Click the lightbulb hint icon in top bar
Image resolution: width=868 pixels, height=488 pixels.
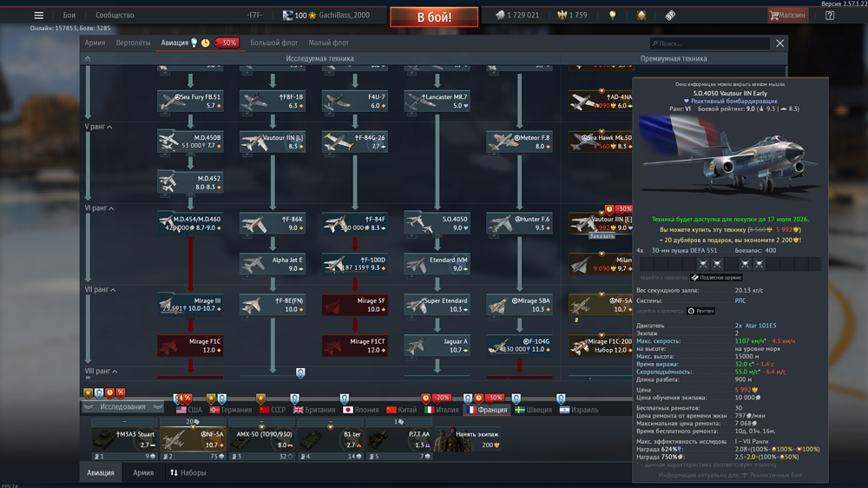(x=612, y=16)
